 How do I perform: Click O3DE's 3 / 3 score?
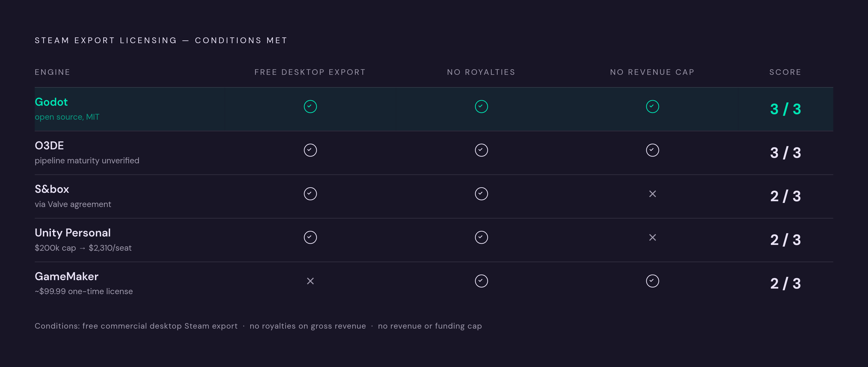point(786,153)
